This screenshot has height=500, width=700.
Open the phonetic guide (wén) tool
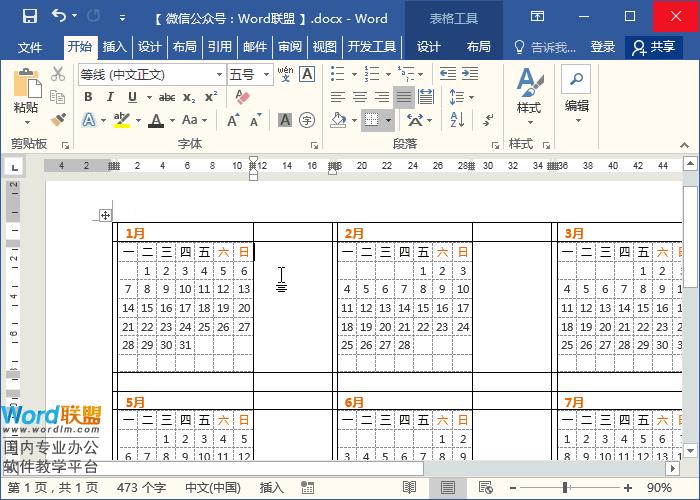tap(285, 74)
